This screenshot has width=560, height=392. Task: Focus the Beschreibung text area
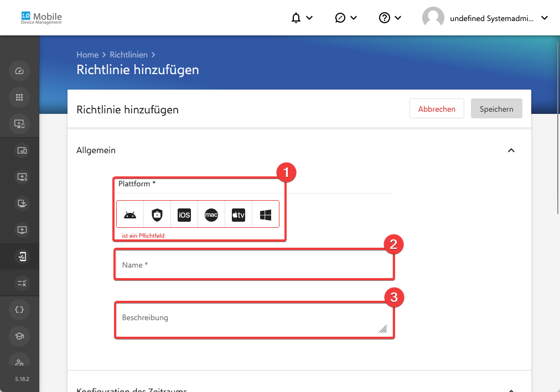click(x=254, y=320)
